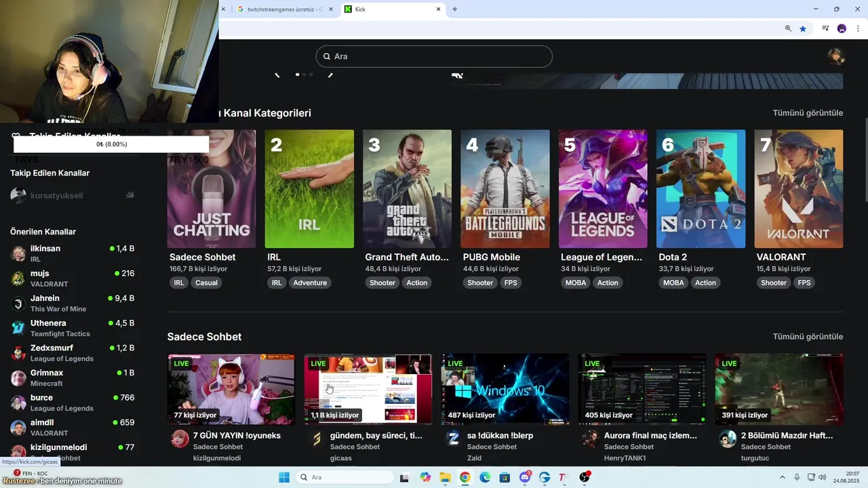This screenshot has height=488, width=868.
Task: Click Shooter tag under VALORANT
Action: coord(774,283)
